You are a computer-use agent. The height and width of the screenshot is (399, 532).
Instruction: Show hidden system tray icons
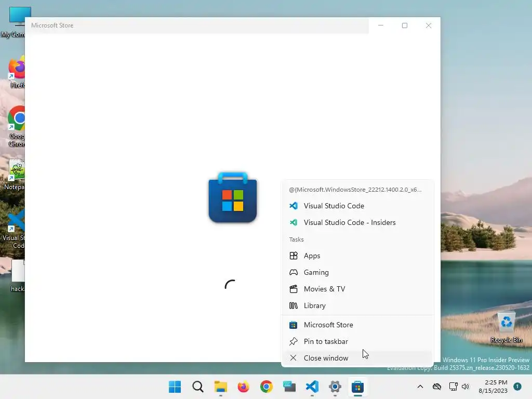point(420,387)
